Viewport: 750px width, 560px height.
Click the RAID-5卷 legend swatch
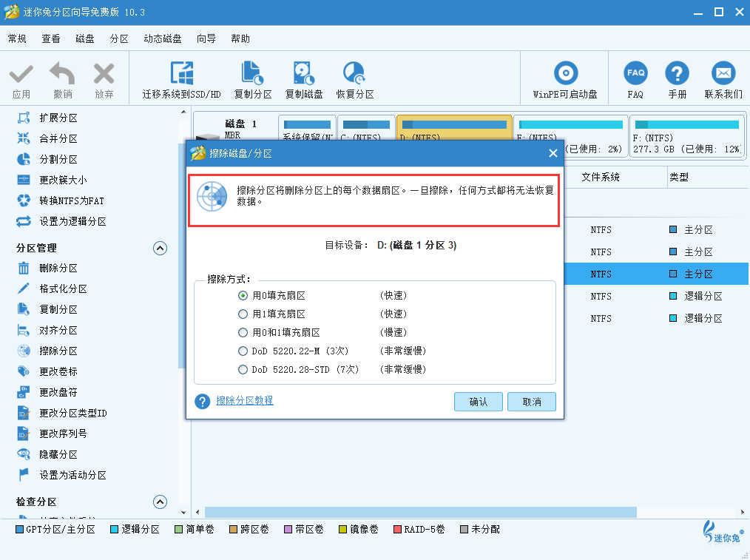[397, 530]
